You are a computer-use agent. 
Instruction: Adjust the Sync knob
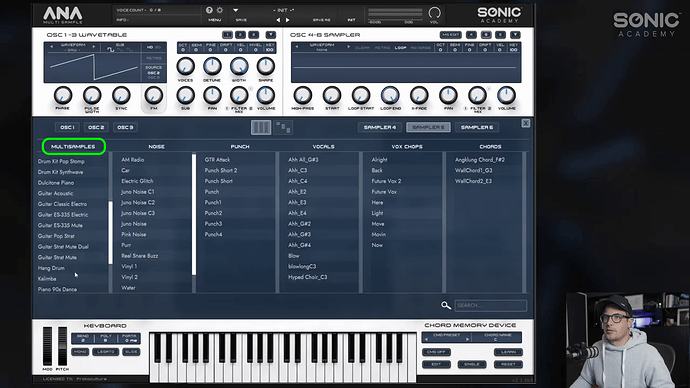[x=121, y=95]
